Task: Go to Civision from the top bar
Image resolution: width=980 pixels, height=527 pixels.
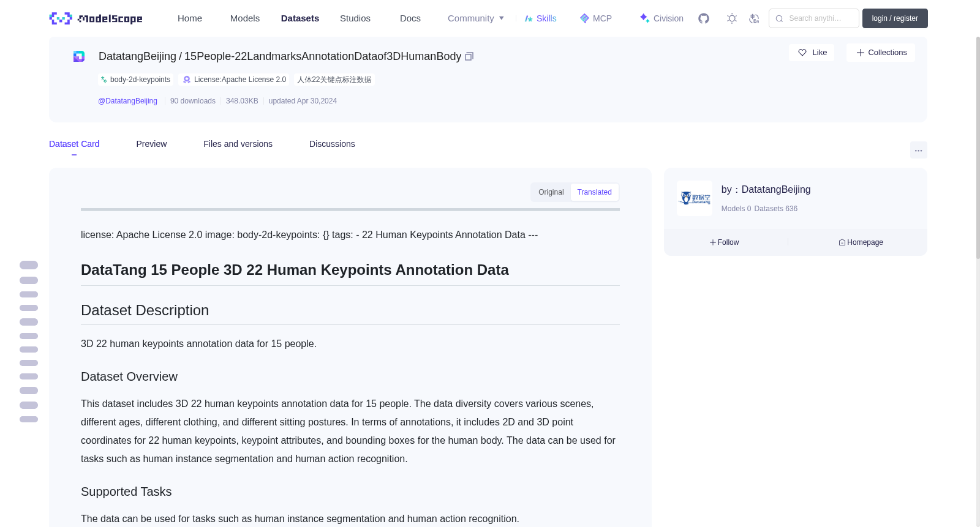Action: coord(661,18)
